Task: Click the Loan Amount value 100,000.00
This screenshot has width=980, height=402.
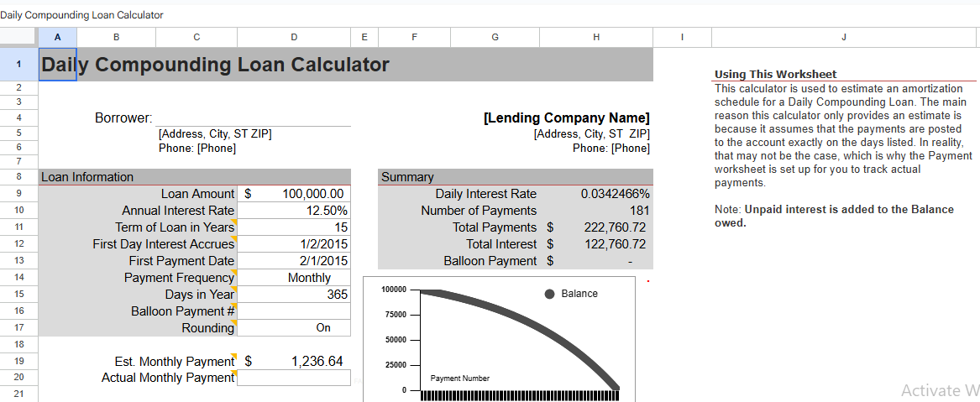Action: (294, 194)
